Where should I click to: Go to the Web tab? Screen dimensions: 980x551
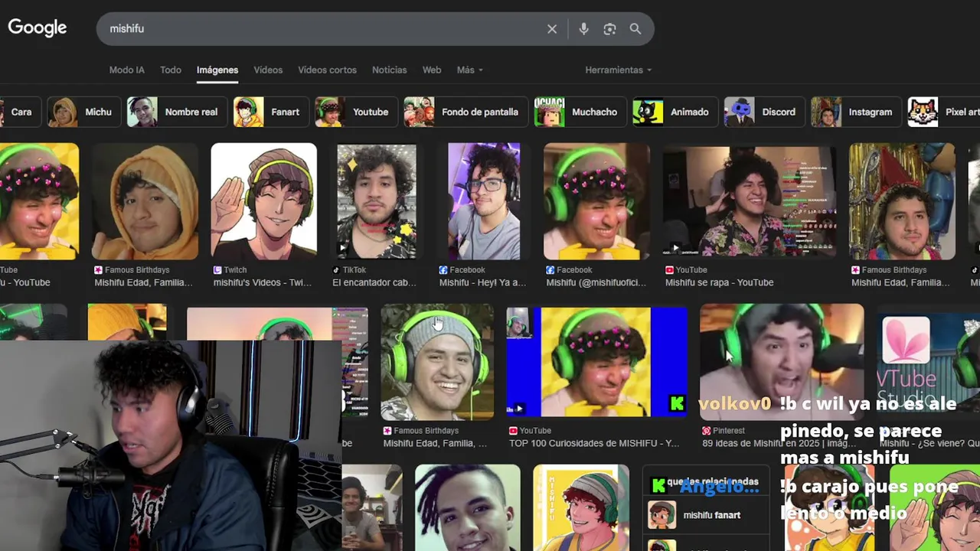tap(432, 70)
